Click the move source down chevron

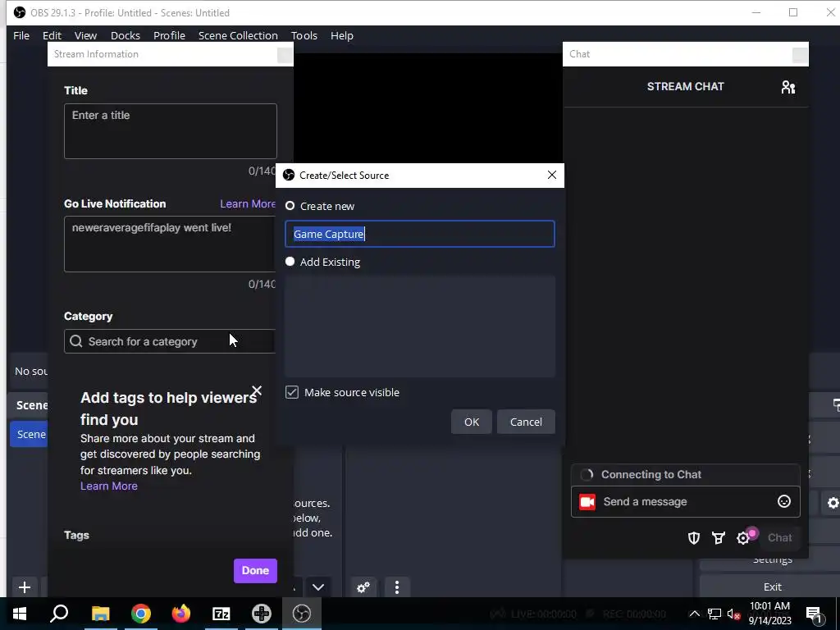click(x=318, y=587)
